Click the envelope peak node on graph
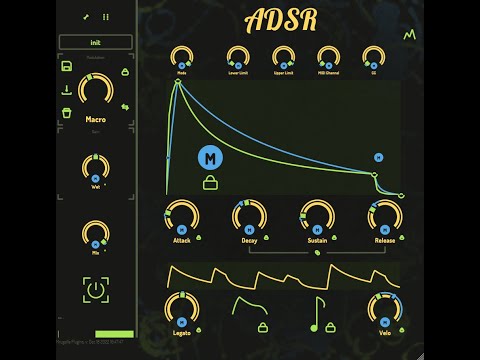This screenshot has height=360, width=480. [x=178, y=81]
